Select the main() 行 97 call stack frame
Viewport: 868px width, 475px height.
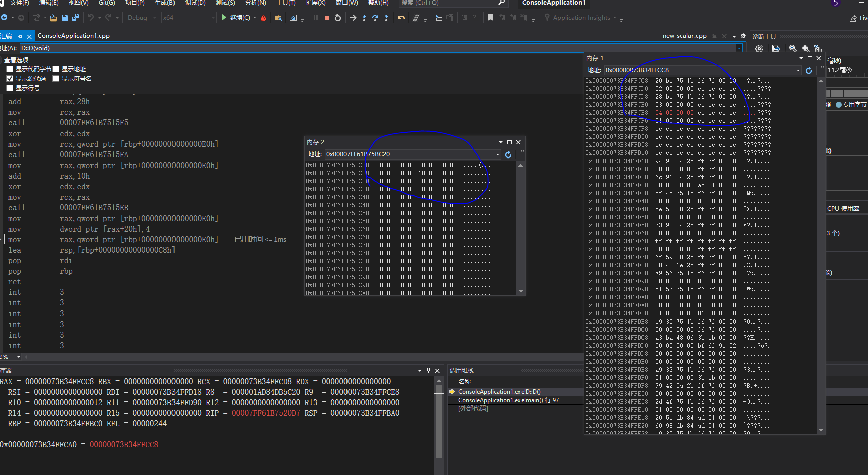[x=508, y=400]
